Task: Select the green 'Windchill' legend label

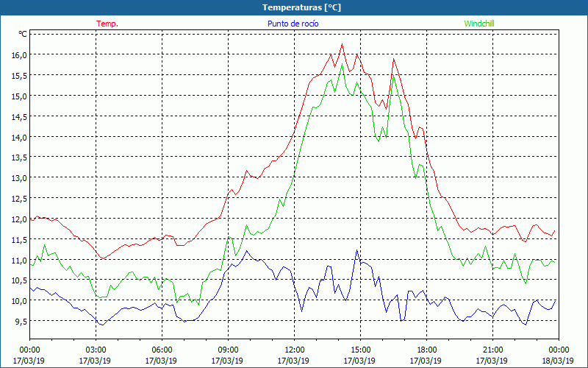Action: (x=479, y=24)
